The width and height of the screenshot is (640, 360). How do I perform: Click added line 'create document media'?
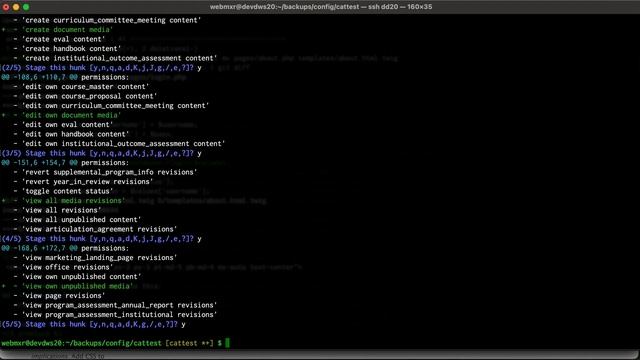coord(57,30)
